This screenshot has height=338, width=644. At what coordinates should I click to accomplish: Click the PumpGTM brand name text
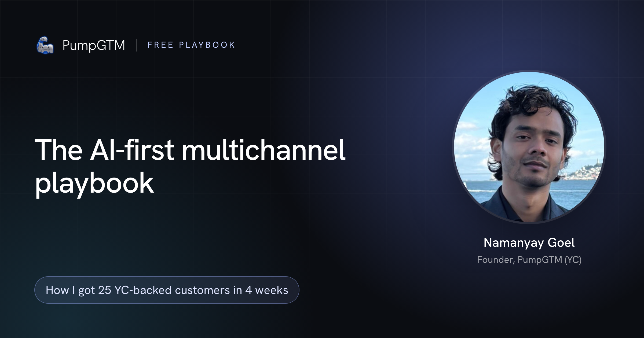pyautogui.click(x=94, y=45)
